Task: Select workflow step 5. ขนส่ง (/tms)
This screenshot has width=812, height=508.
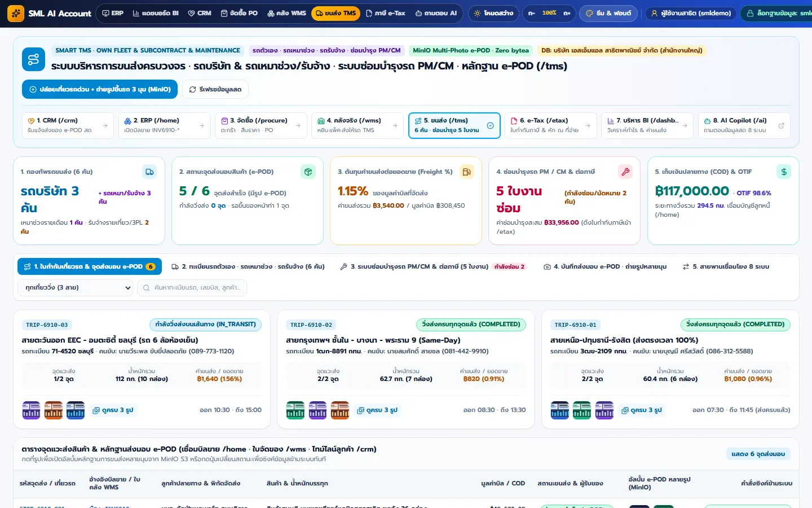Action: (x=454, y=125)
